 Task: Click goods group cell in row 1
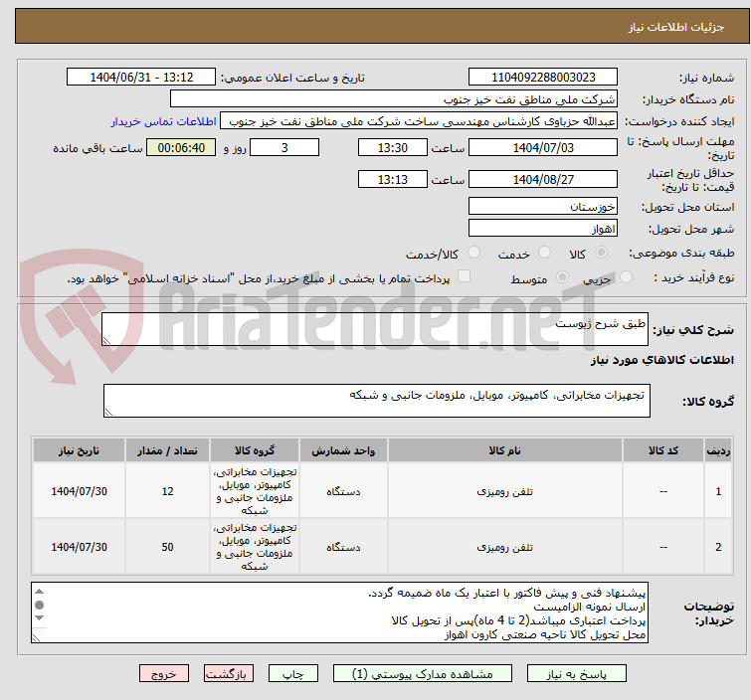(255, 491)
